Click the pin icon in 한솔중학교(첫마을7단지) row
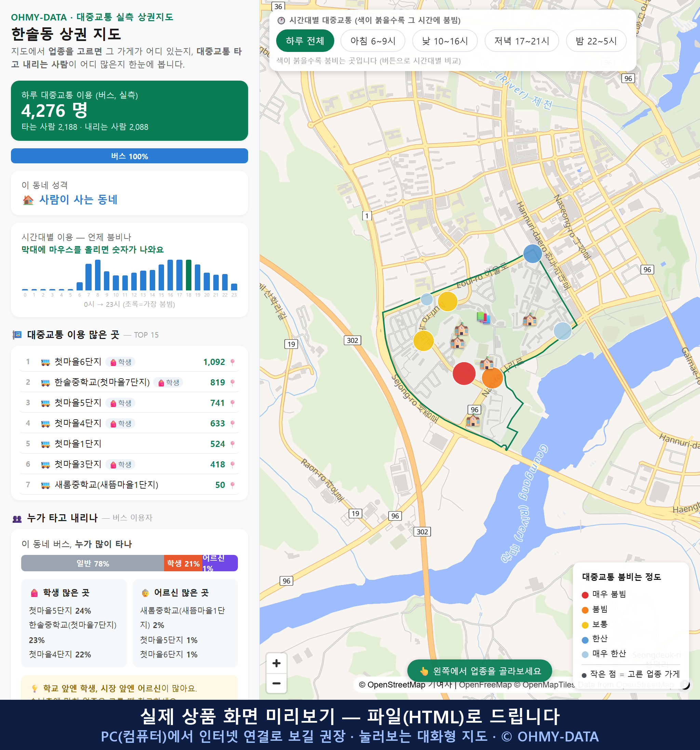 pyautogui.click(x=232, y=383)
